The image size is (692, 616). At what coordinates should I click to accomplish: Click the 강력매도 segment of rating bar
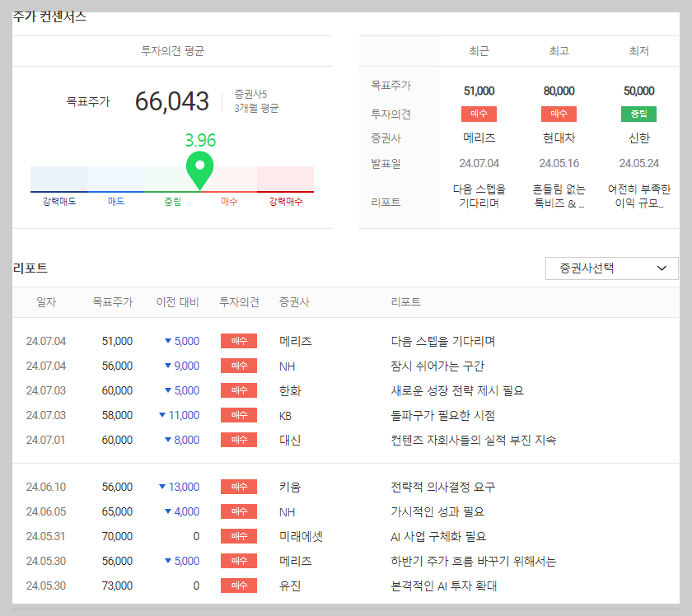tap(58, 180)
